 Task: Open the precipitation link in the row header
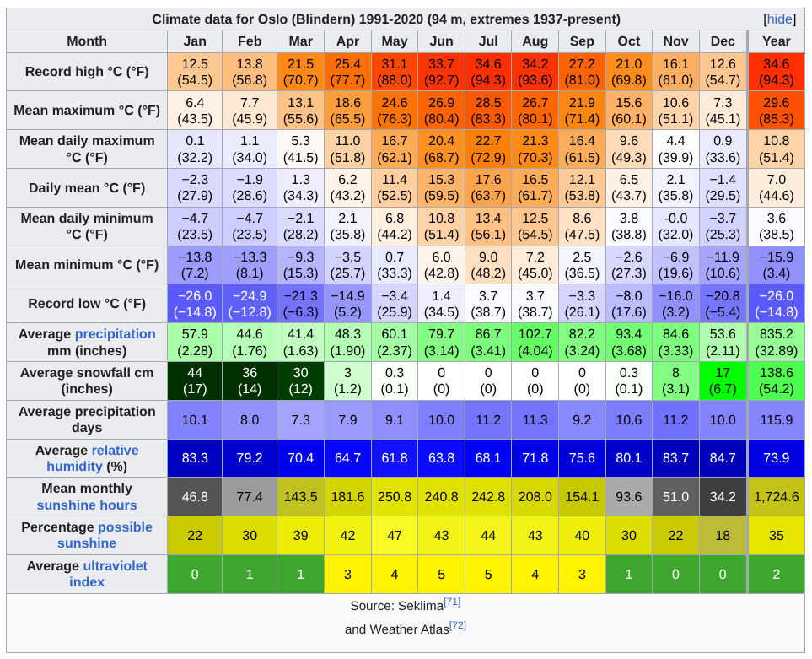pyautogui.click(x=115, y=333)
